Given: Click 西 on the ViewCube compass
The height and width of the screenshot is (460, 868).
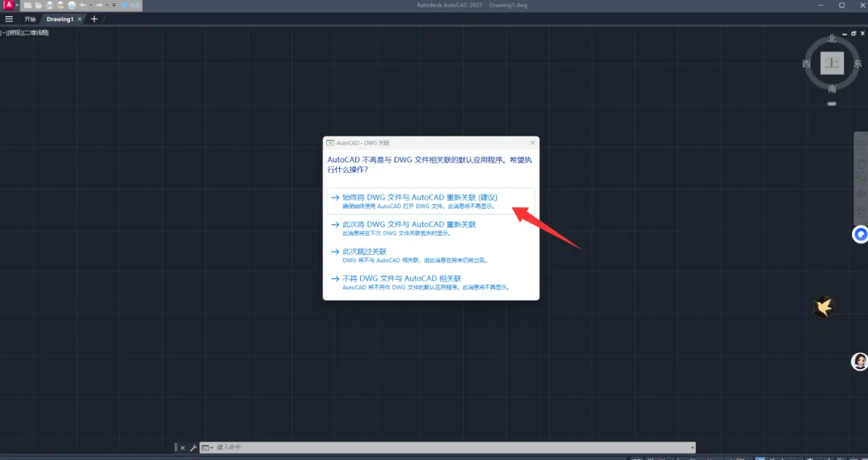Looking at the screenshot, I should [x=807, y=64].
